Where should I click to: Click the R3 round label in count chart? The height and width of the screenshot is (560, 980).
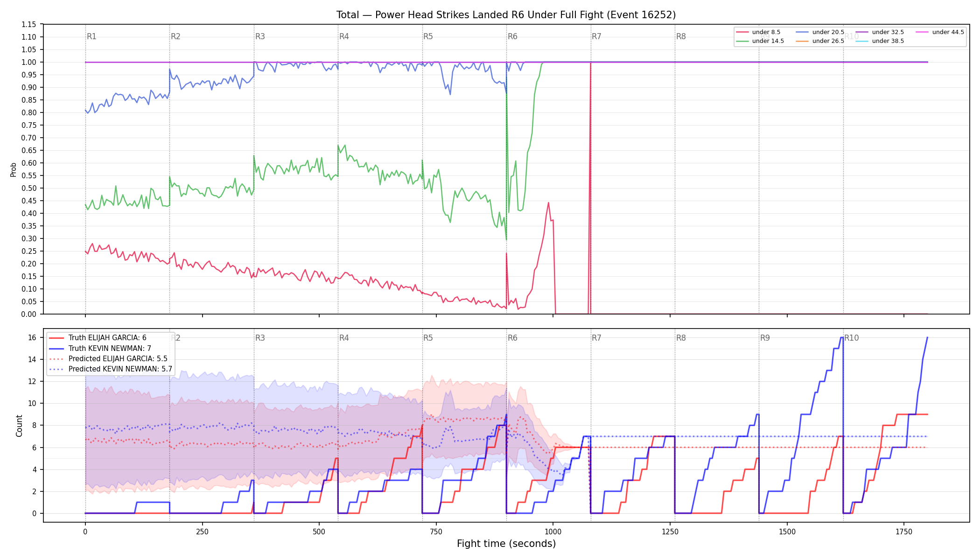260,338
